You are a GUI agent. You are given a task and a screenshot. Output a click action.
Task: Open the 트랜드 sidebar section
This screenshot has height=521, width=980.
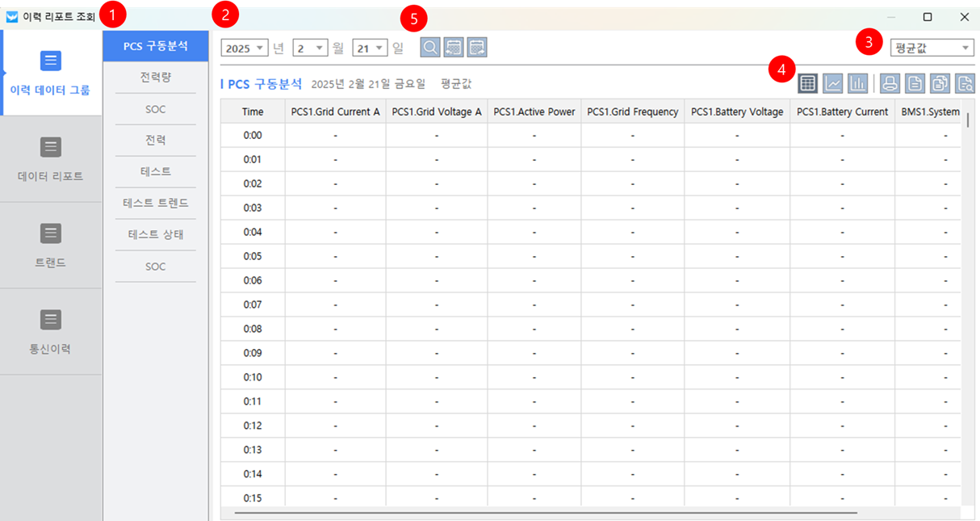51,245
